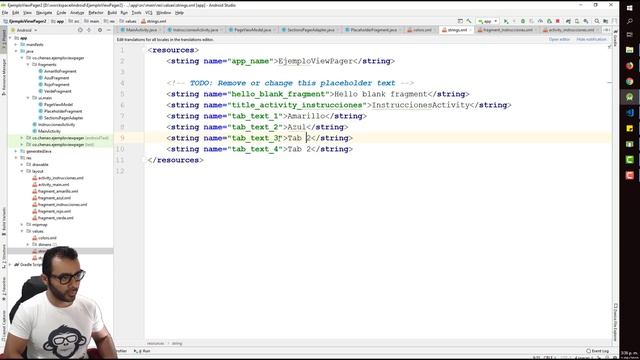Click the Open editor link
Viewport: 640px width, 360px height.
(559, 40)
